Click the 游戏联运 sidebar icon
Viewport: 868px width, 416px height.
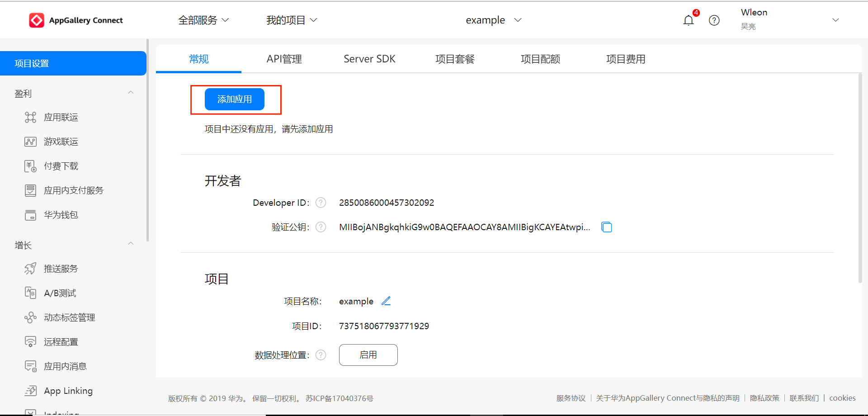[30, 142]
